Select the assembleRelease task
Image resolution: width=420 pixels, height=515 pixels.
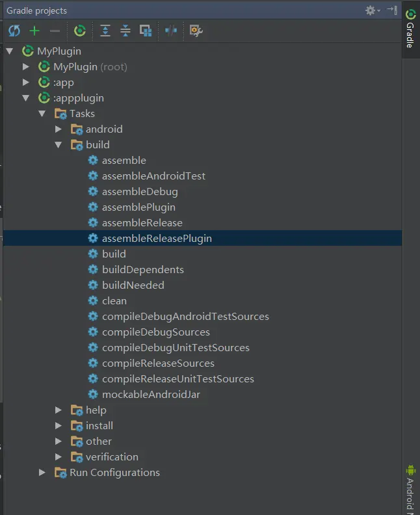point(142,222)
